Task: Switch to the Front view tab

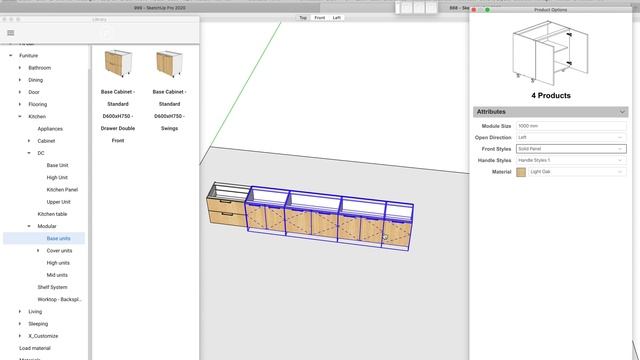Action: (x=320, y=18)
